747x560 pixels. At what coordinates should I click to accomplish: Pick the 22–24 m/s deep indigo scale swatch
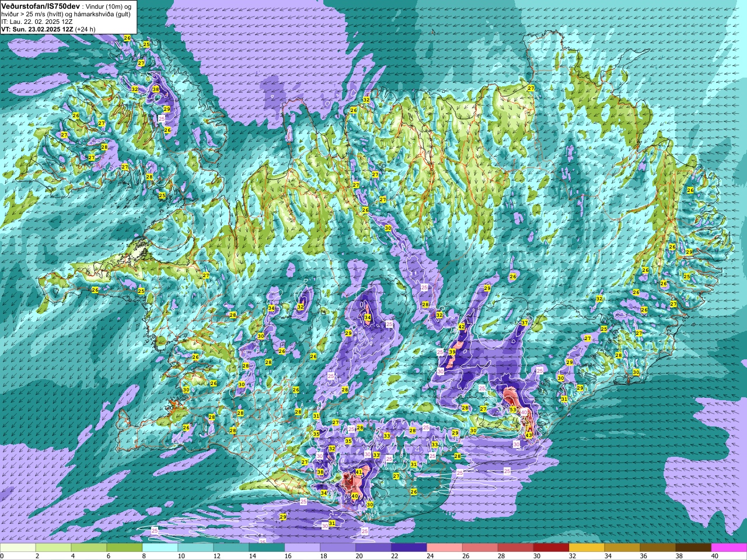click(x=409, y=548)
